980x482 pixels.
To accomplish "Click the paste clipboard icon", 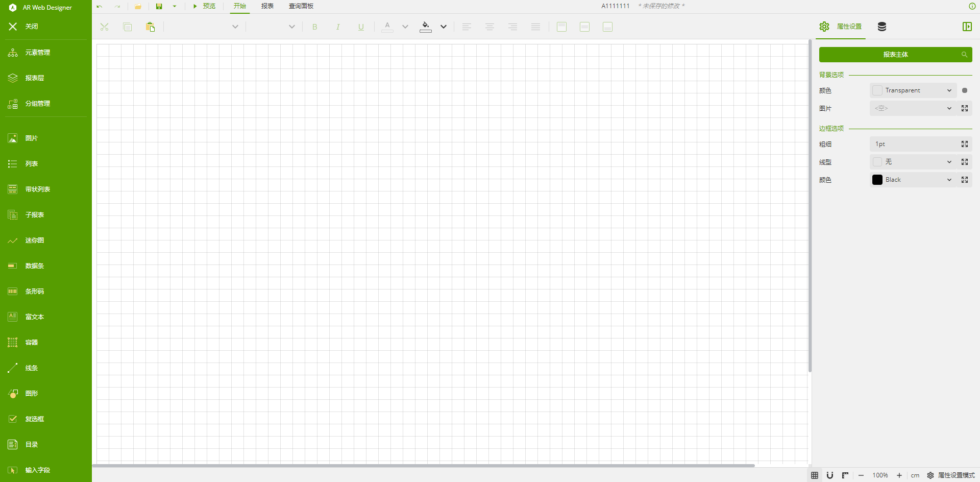I will click(150, 27).
